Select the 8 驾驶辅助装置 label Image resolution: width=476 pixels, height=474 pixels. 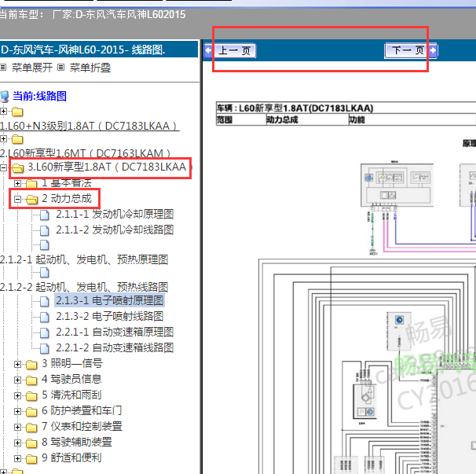pyautogui.click(x=77, y=442)
